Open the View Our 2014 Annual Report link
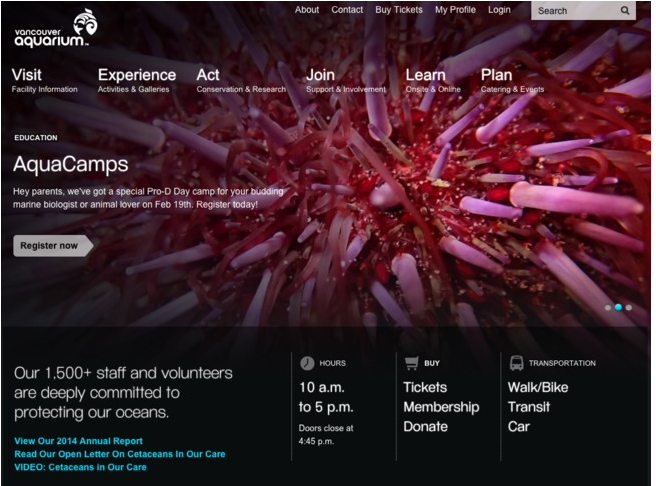Screen dimensions: 656x486 [78, 441]
